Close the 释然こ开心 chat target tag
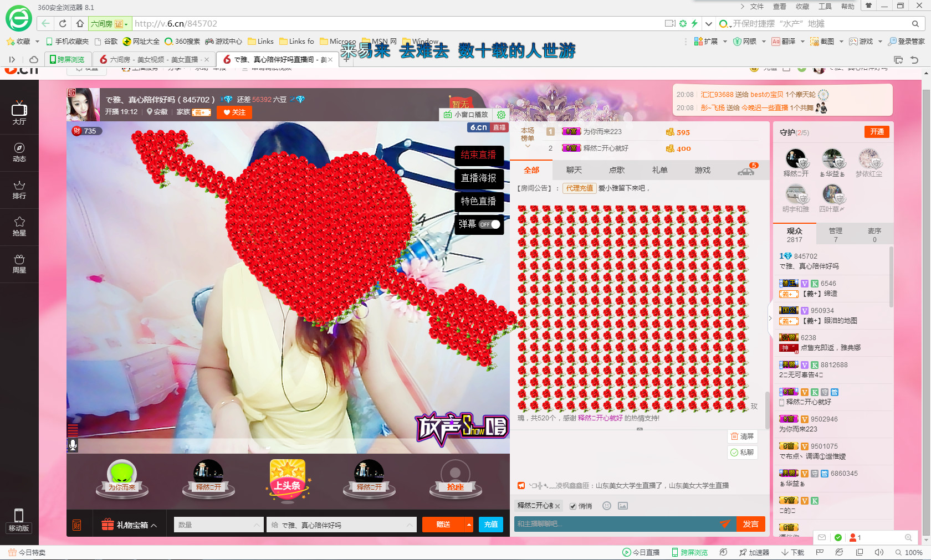931x560 pixels. pyautogui.click(x=557, y=506)
